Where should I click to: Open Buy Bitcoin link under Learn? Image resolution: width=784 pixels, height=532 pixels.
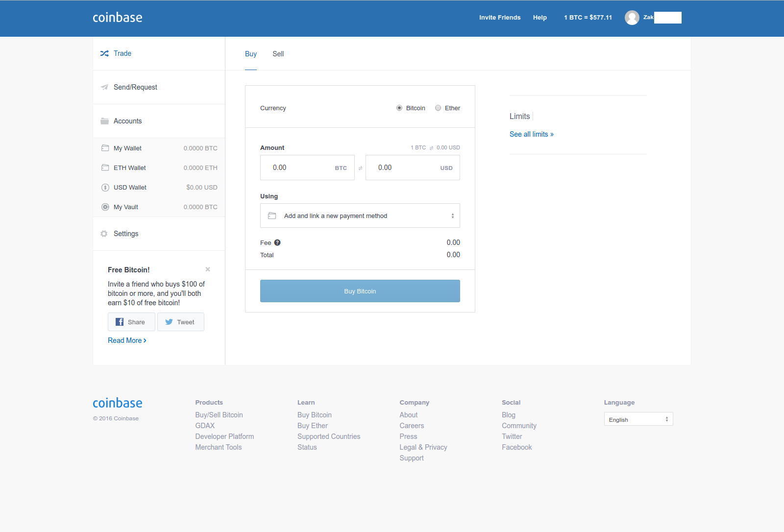(x=315, y=415)
